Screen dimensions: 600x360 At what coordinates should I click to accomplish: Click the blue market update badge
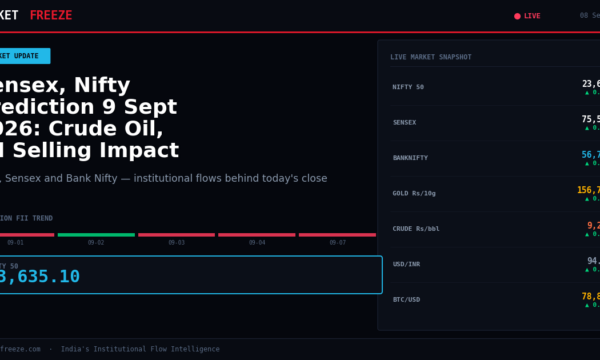coord(25,56)
